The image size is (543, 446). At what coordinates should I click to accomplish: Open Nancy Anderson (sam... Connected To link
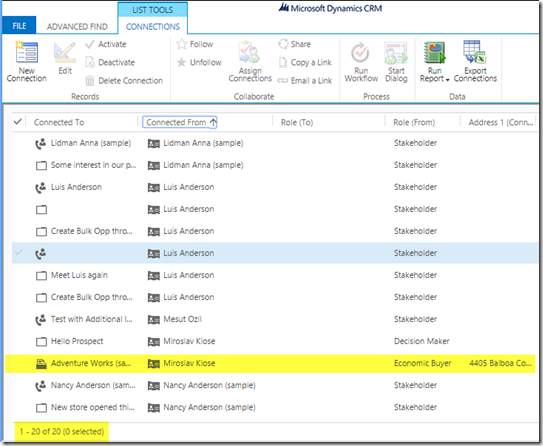click(93, 385)
